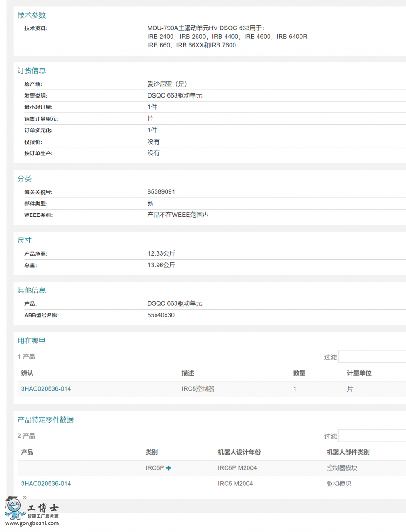Viewport: 406px width, 532px height.
Task: Sort by the 类别 column header
Action: [x=152, y=452]
